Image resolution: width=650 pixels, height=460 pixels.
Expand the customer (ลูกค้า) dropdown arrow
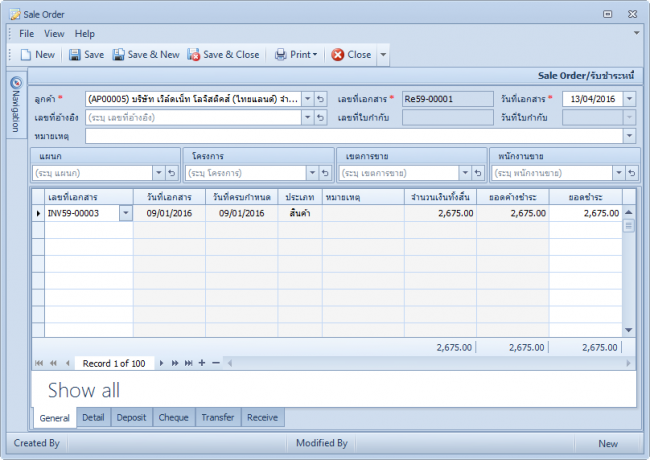tap(308, 99)
